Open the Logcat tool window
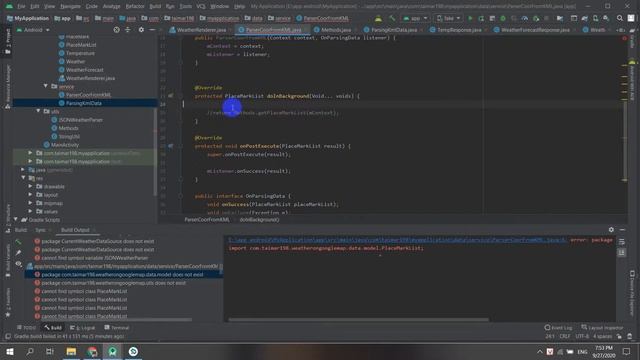Image resolution: width=640 pixels, height=360 pixels. [83, 328]
